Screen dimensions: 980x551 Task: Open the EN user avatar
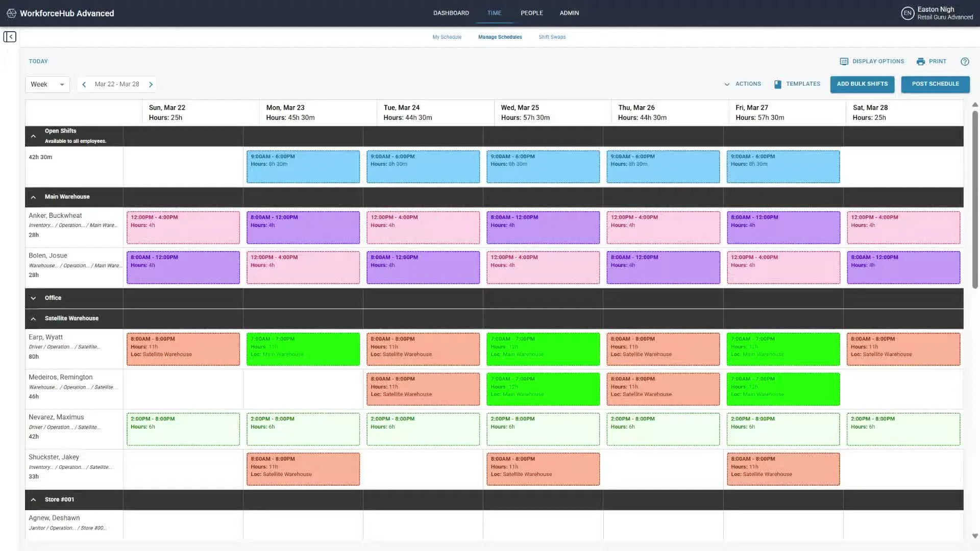click(907, 13)
